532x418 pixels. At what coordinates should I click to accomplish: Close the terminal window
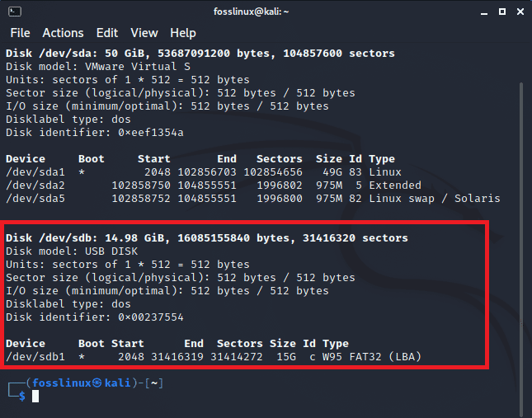pyautogui.click(x=520, y=12)
